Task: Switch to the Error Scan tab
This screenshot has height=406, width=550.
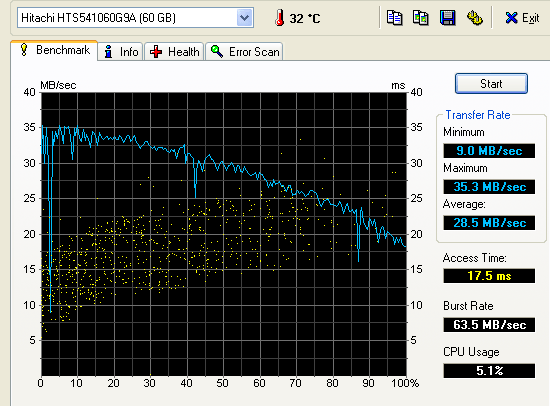Action: tap(244, 52)
